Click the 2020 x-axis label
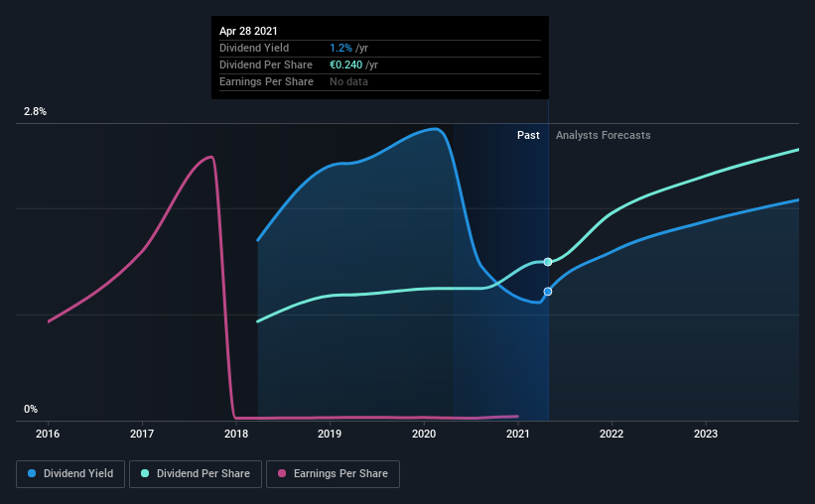 coord(424,434)
